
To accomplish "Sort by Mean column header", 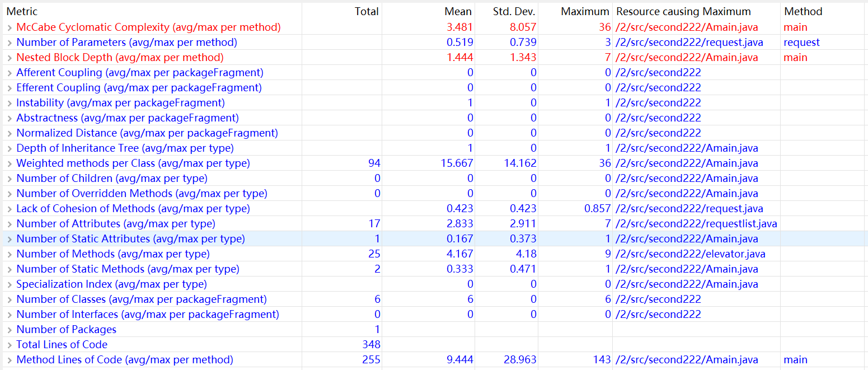I will pyautogui.click(x=458, y=11).
